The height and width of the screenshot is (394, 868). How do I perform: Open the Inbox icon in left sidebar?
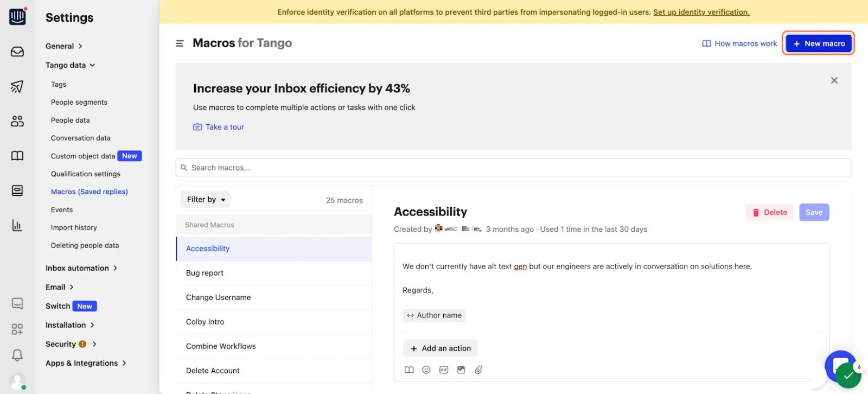(17, 52)
